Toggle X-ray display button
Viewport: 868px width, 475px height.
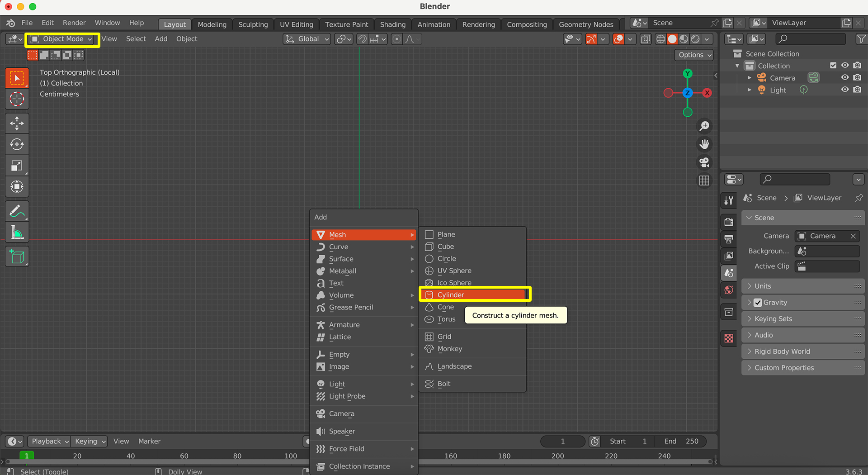[x=646, y=39]
